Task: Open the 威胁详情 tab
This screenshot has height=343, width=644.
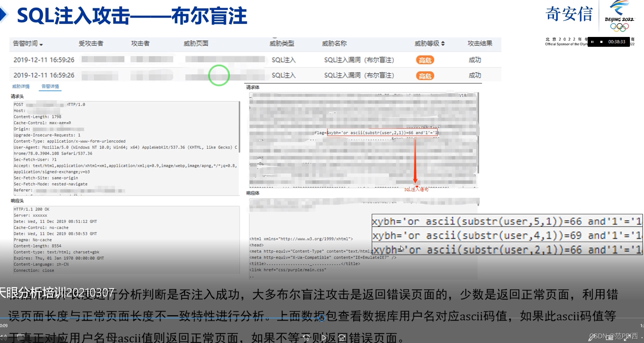Action: (21, 87)
